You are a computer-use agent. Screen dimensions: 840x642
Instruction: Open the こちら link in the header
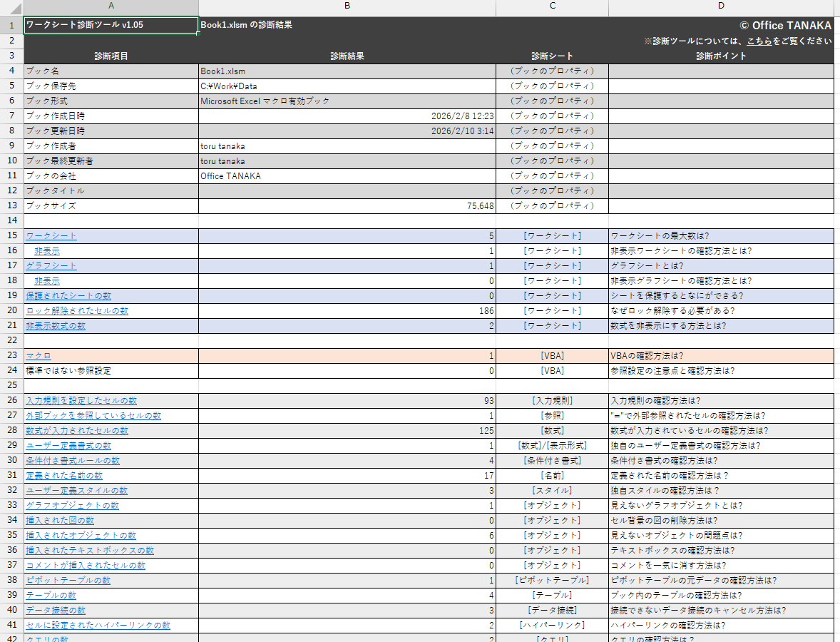759,41
